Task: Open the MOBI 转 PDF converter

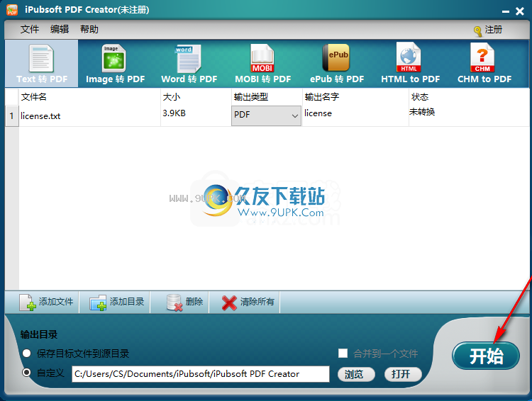Action: click(x=263, y=64)
